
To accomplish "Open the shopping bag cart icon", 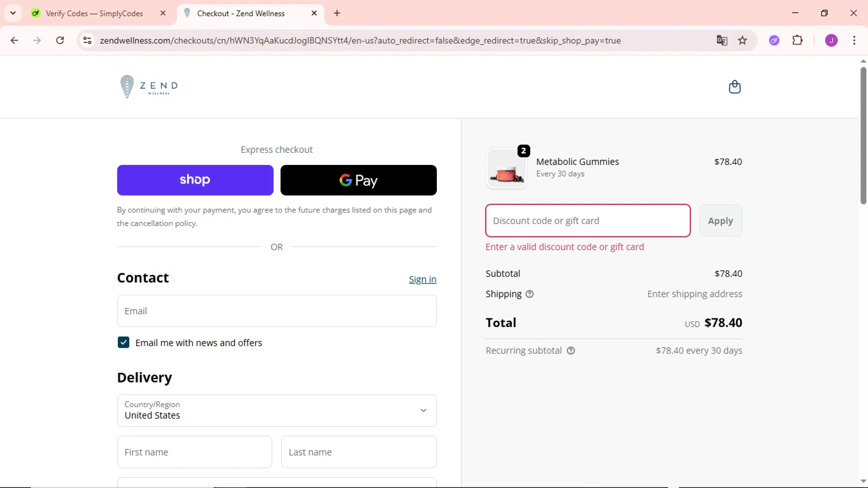I will click(734, 87).
